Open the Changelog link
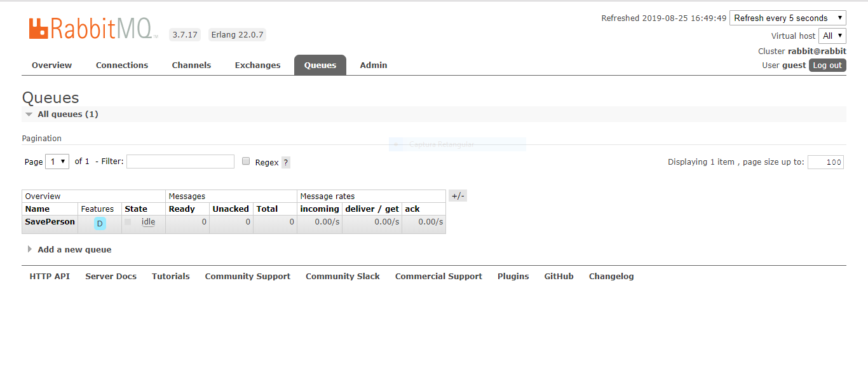The width and height of the screenshot is (868, 365). click(x=611, y=276)
